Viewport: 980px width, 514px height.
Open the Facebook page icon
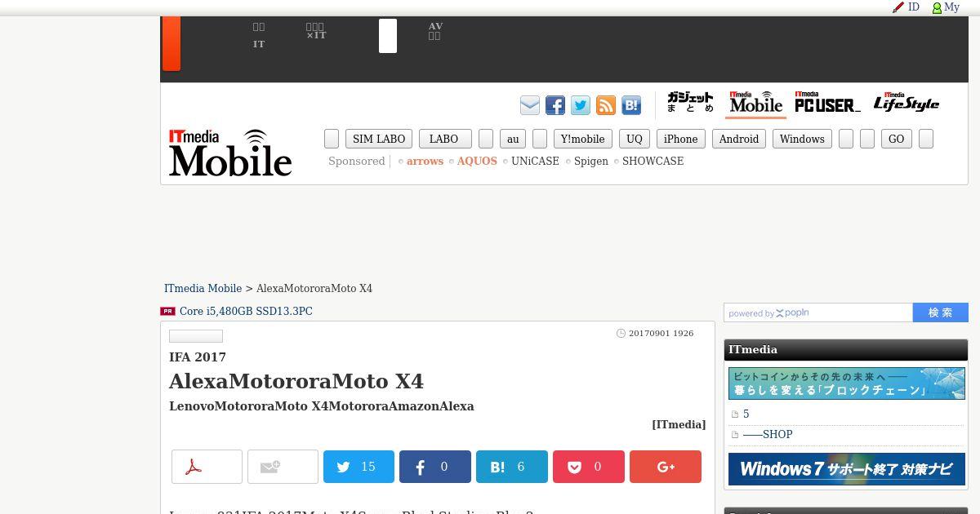click(555, 105)
